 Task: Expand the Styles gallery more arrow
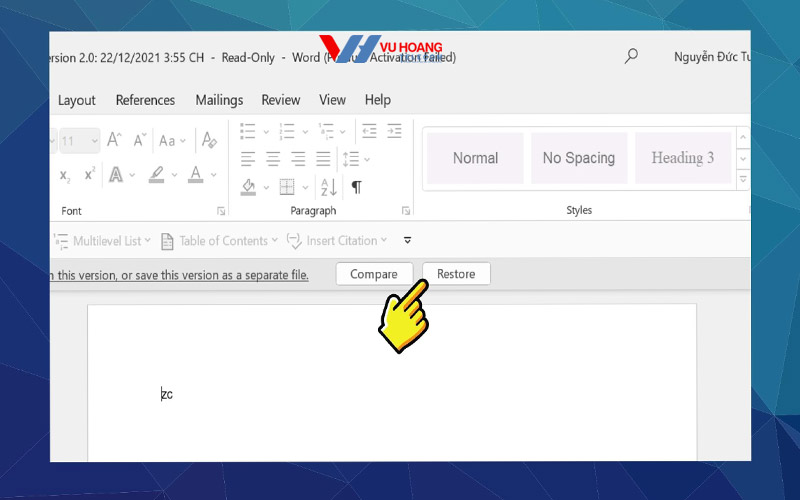742,178
